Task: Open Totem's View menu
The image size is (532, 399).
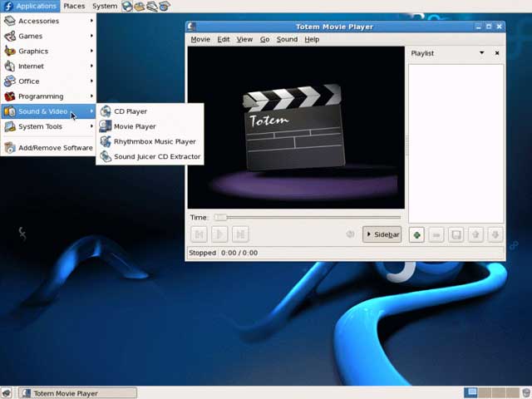Action: (x=244, y=39)
